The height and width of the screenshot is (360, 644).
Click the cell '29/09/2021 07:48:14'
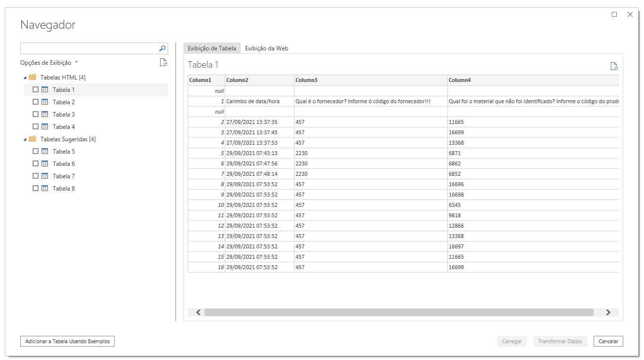259,174
